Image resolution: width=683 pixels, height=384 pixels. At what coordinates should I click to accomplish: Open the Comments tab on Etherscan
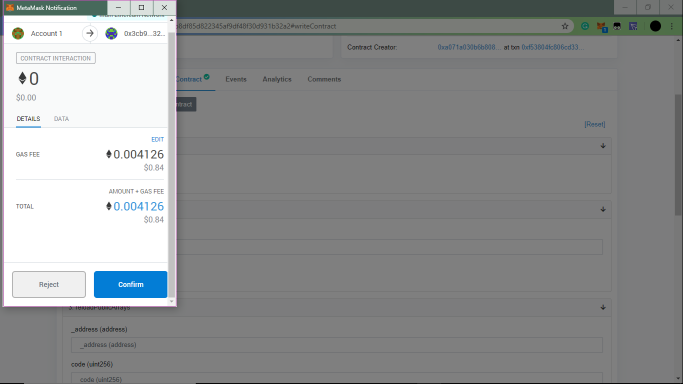pyautogui.click(x=324, y=79)
